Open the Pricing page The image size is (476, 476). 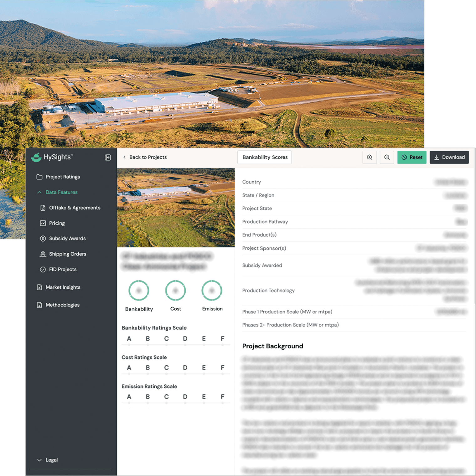point(57,223)
